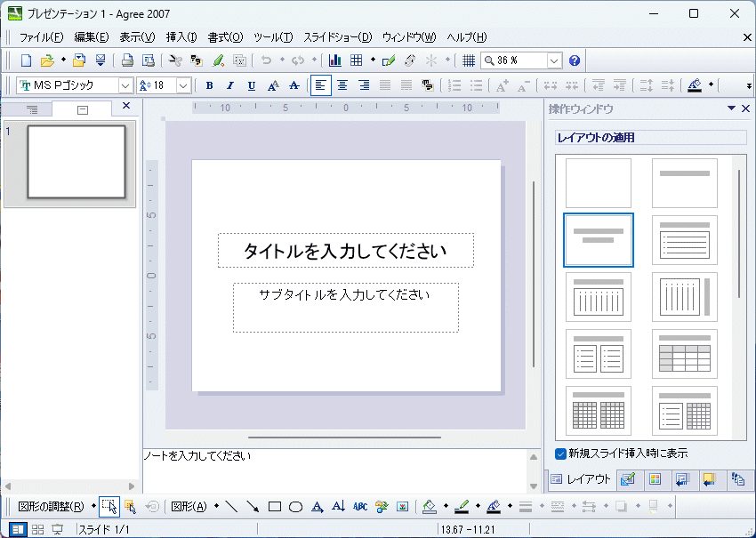Expand font color options arrow in formatting bar
This screenshot has height=538, width=756.
pos(711,84)
